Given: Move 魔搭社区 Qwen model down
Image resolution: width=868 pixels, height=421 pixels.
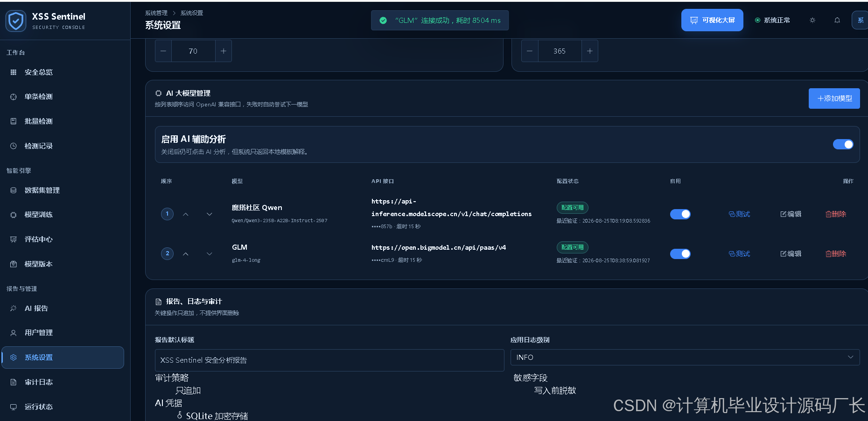Looking at the screenshot, I should (x=210, y=214).
